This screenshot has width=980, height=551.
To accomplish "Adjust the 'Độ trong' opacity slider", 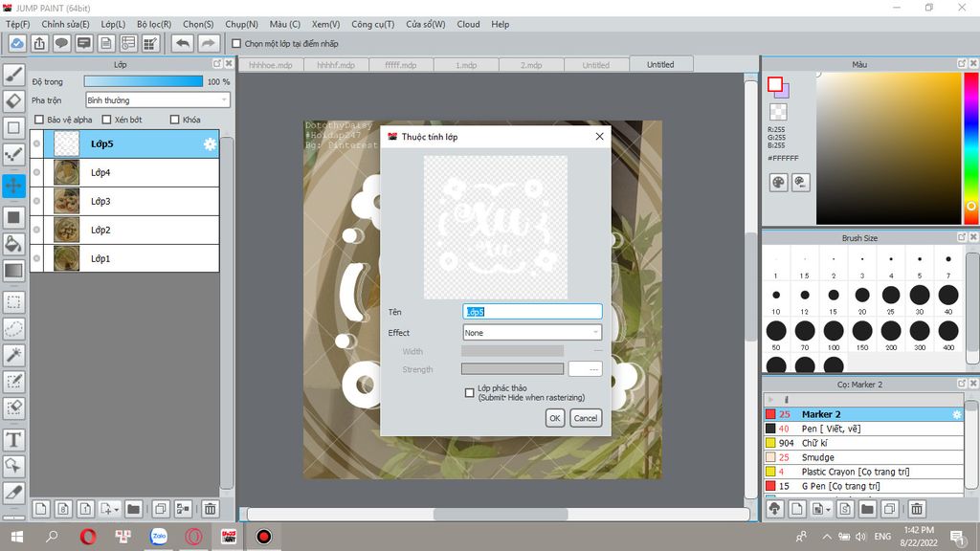I will point(144,81).
